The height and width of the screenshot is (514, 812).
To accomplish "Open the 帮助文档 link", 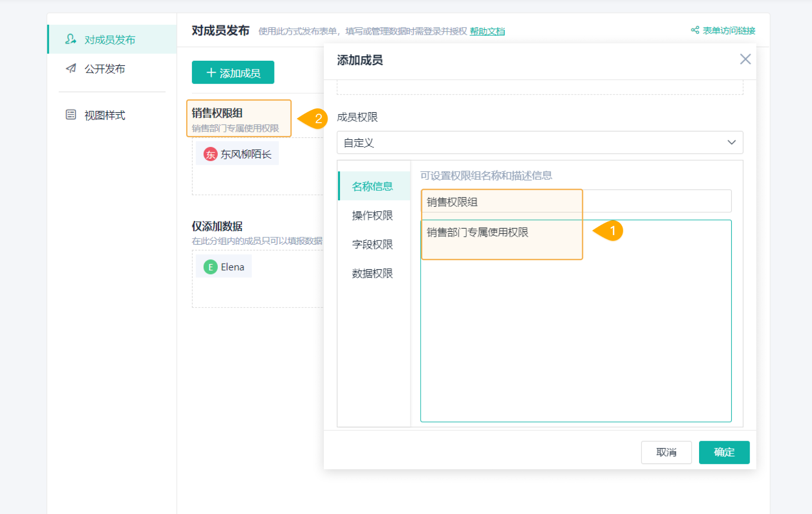I will [x=487, y=31].
